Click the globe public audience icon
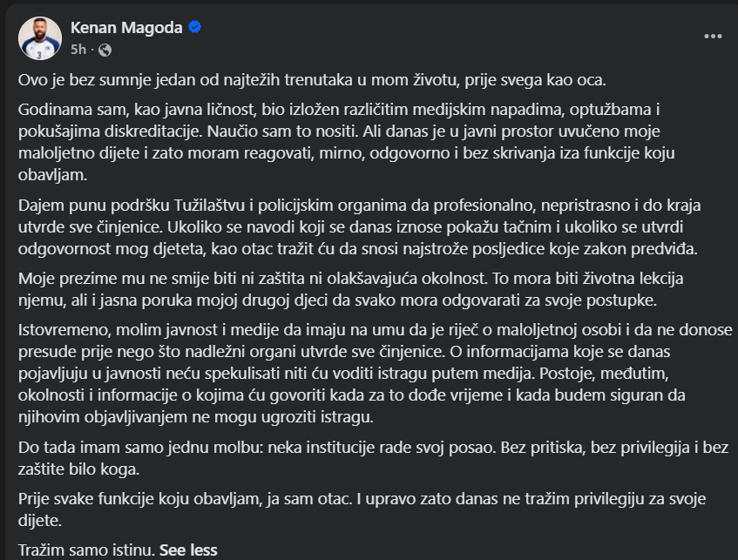The width and height of the screenshot is (738, 560). (105, 50)
